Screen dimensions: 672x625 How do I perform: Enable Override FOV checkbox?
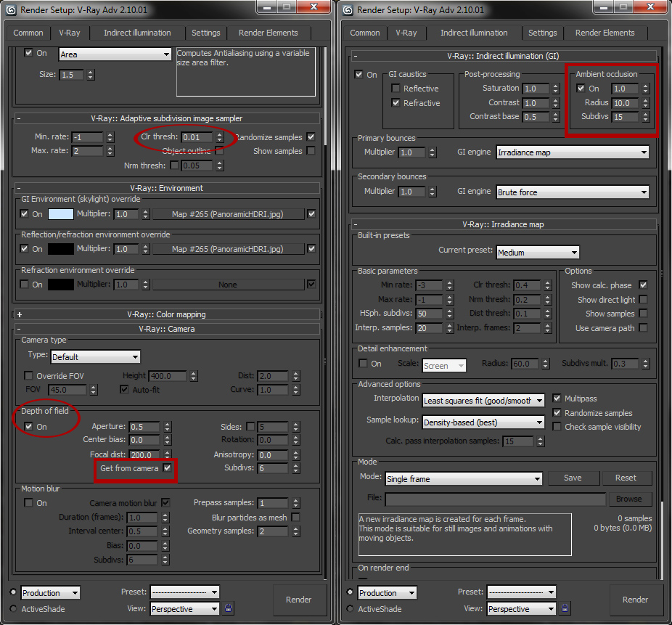(28, 375)
